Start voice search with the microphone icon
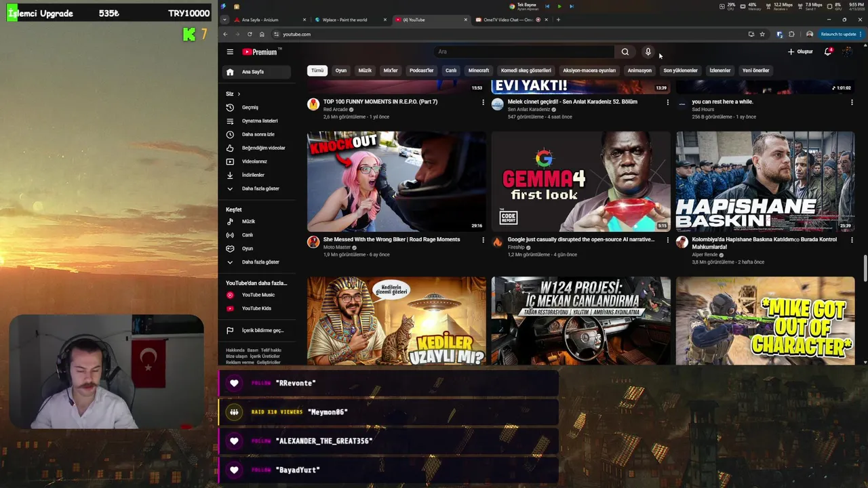Screen dimensions: 868x488 click(x=648, y=52)
